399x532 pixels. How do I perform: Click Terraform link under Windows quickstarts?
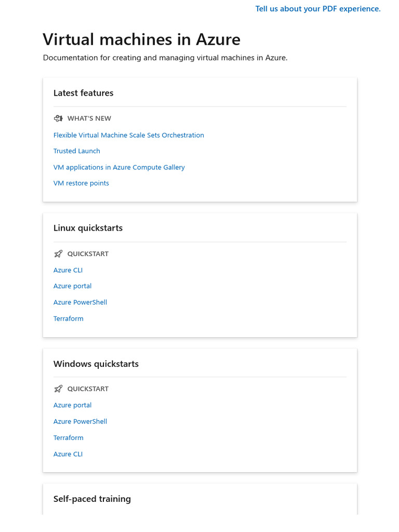(68, 437)
